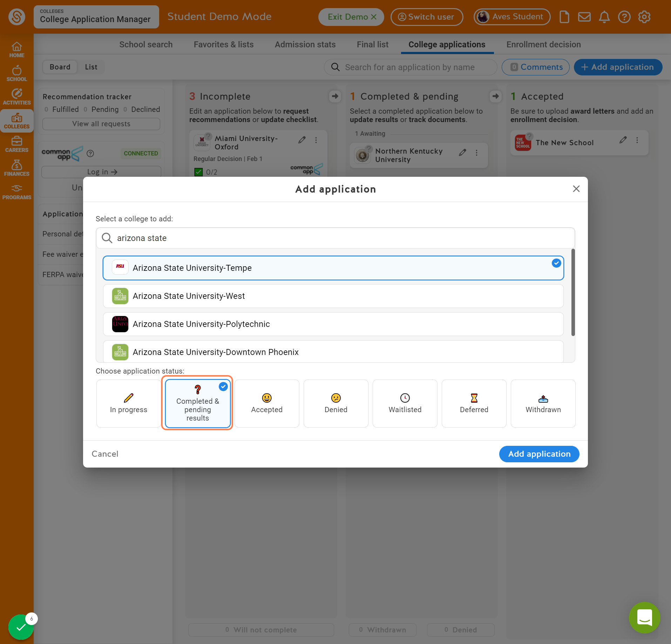Open Careers in the sidebar
The height and width of the screenshot is (644, 671).
coord(16,144)
